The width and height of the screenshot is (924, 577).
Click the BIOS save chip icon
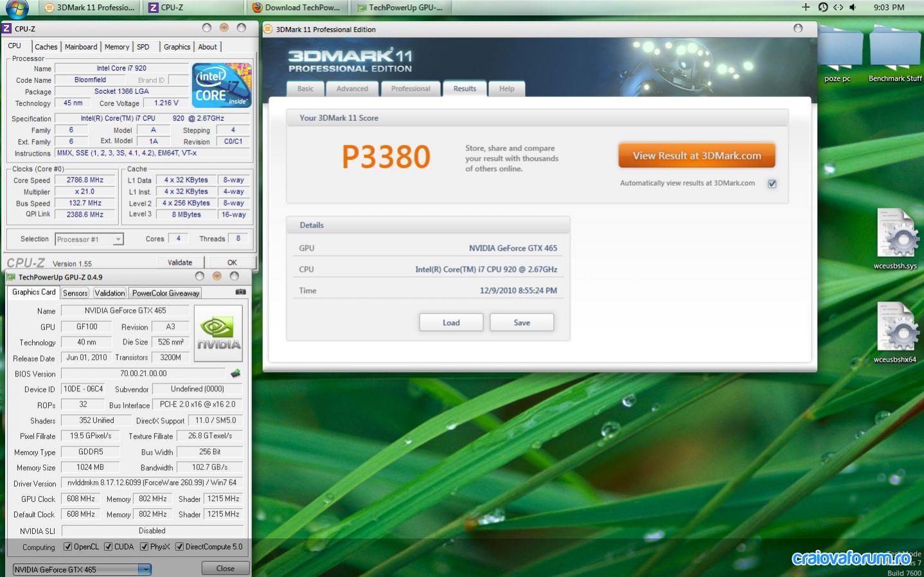[236, 373]
